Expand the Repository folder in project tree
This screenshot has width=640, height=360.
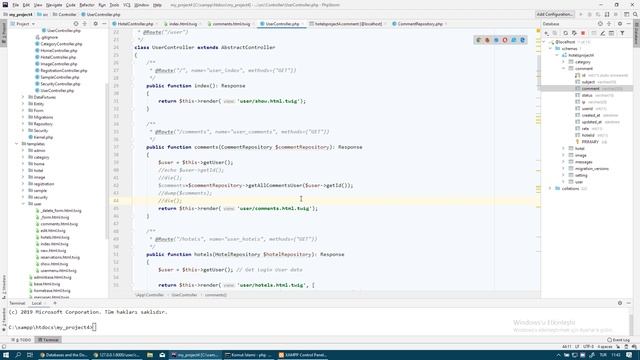[23, 124]
